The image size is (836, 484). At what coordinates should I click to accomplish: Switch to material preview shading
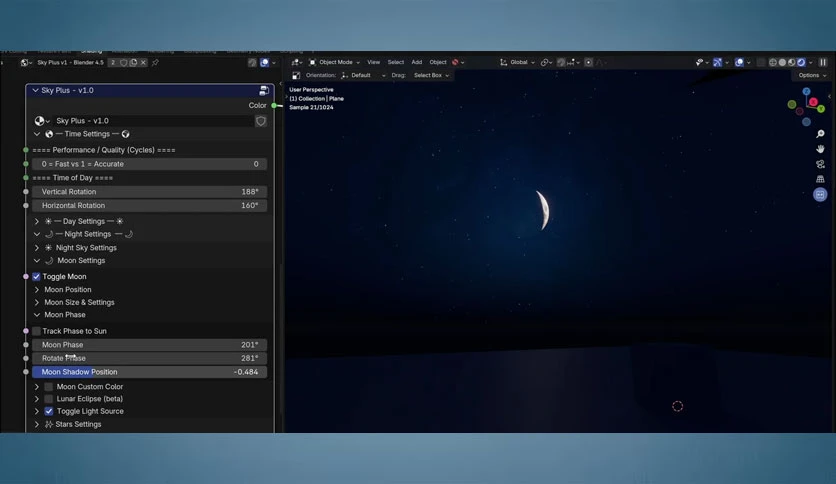[x=792, y=62]
